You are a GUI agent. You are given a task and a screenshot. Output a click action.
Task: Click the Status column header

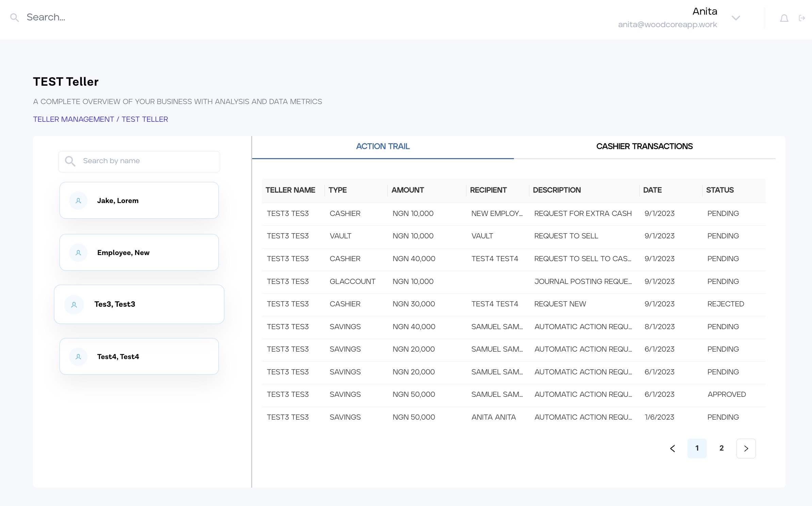pos(720,190)
